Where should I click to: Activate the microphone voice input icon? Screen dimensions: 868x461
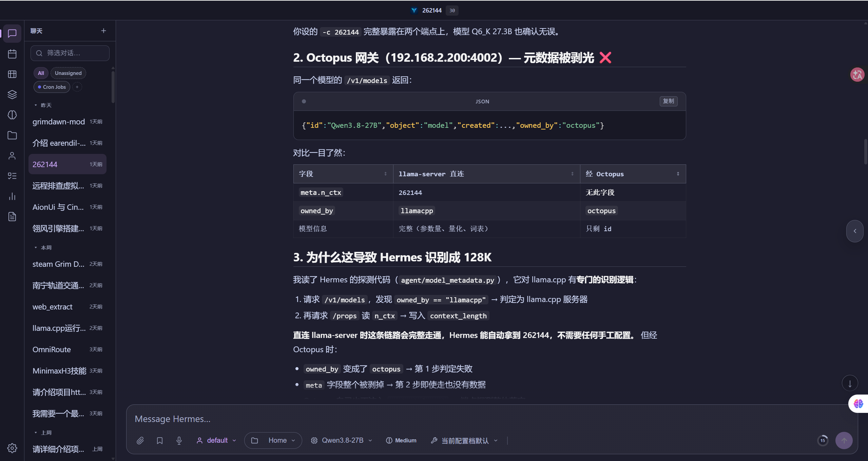coord(179,440)
